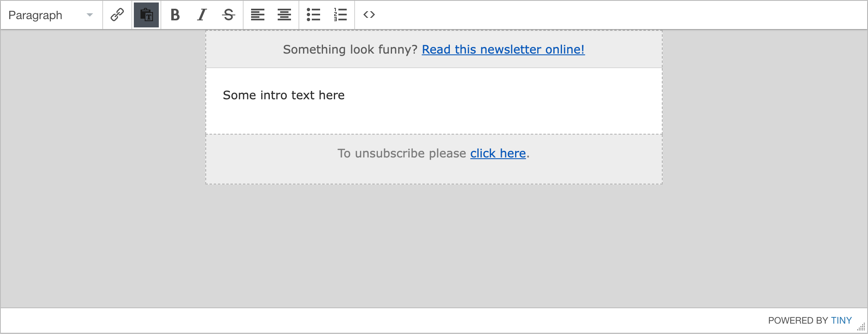The height and width of the screenshot is (334, 868).
Task: Click the 'click here' unsubscribe link
Action: coord(498,153)
